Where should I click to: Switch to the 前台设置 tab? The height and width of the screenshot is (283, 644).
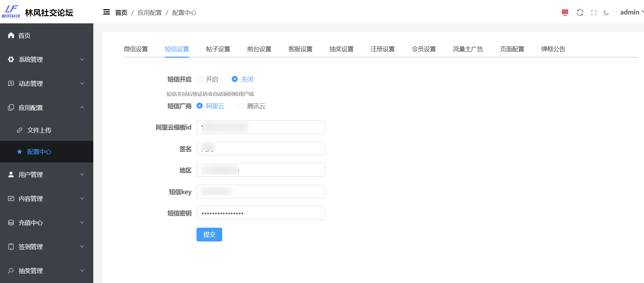click(x=259, y=49)
